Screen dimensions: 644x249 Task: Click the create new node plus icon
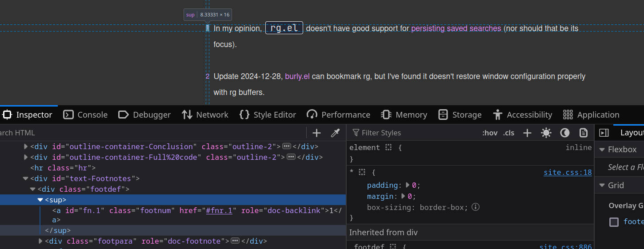(x=316, y=133)
